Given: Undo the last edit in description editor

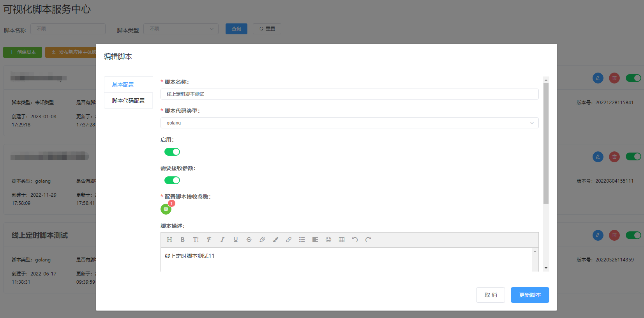Looking at the screenshot, I should 355,240.
